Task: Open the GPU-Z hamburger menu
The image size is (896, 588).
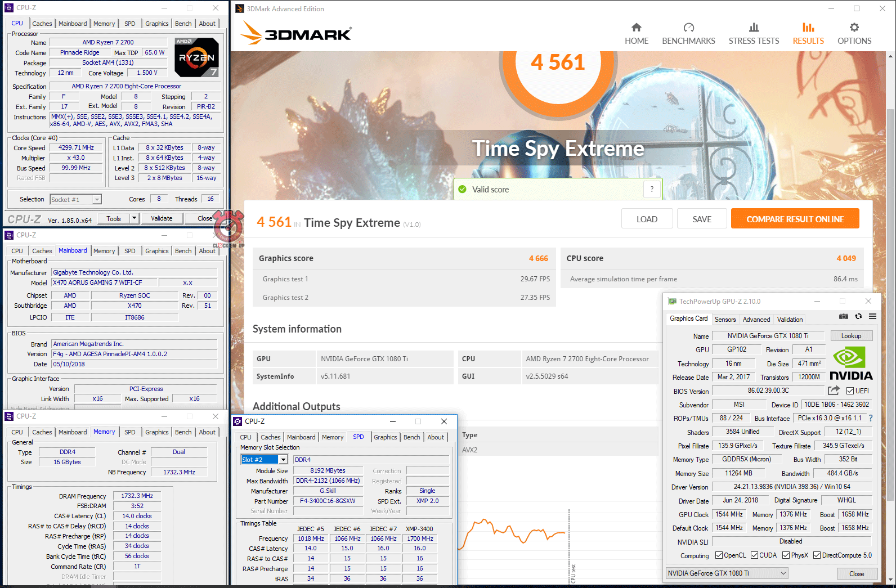Action: [872, 317]
